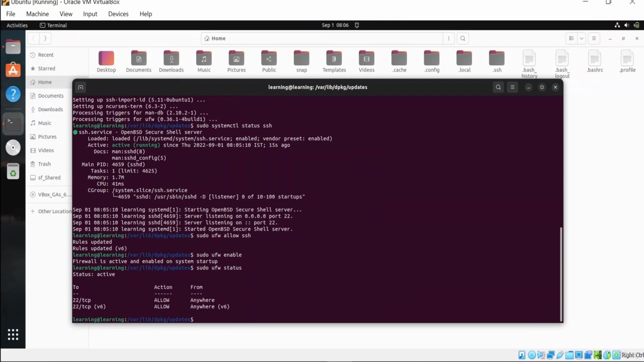644x362 pixels.
Task: Open Help from the Ubuntu dock
Action: pyautogui.click(x=13, y=94)
